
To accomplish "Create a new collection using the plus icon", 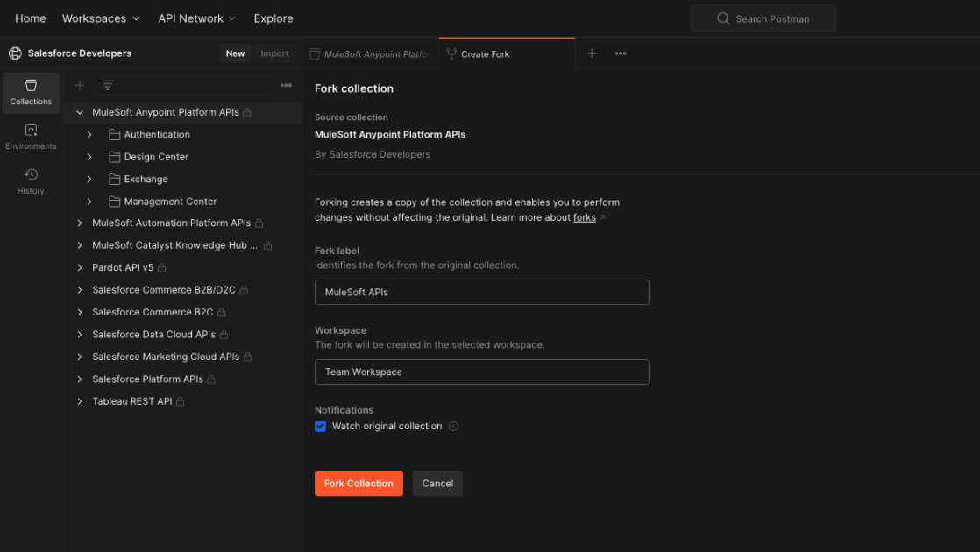I will pyautogui.click(x=79, y=85).
